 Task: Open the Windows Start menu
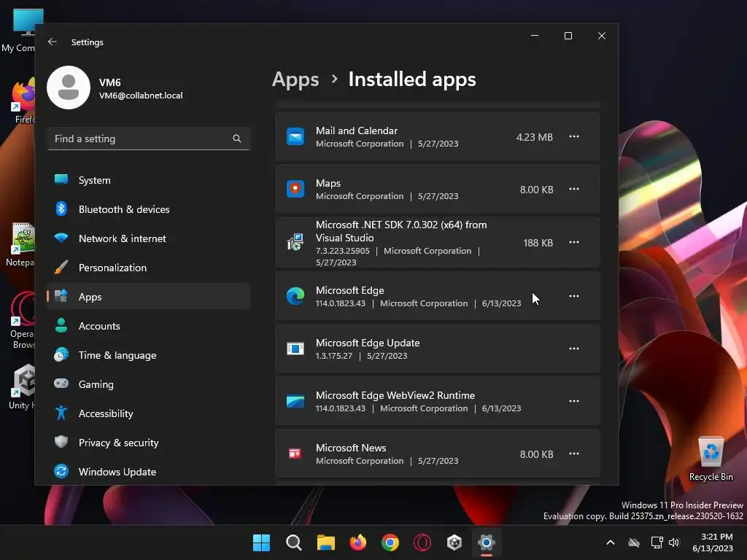tap(262, 542)
